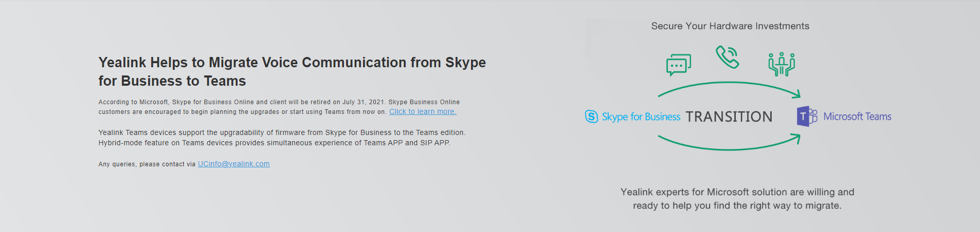Click the "Any queries, please contact via" text
This screenshot has height=232, width=980.
(x=147, y=164)
